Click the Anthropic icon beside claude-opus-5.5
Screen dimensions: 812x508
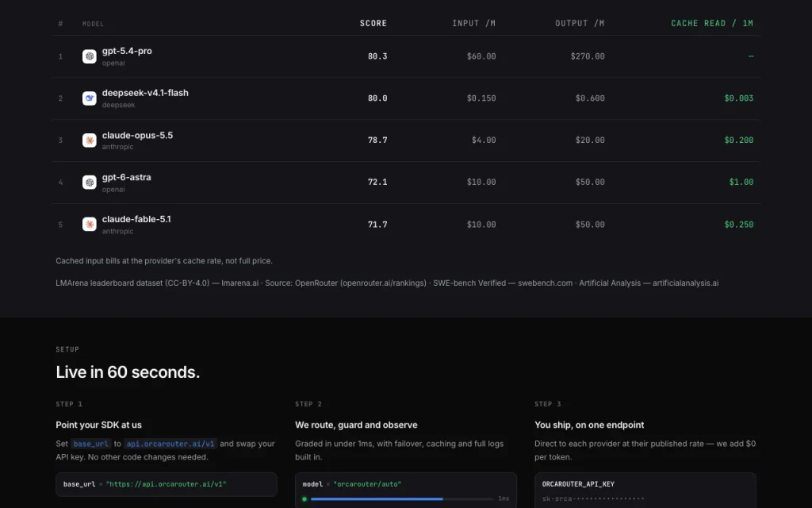[x=89, y=140]
